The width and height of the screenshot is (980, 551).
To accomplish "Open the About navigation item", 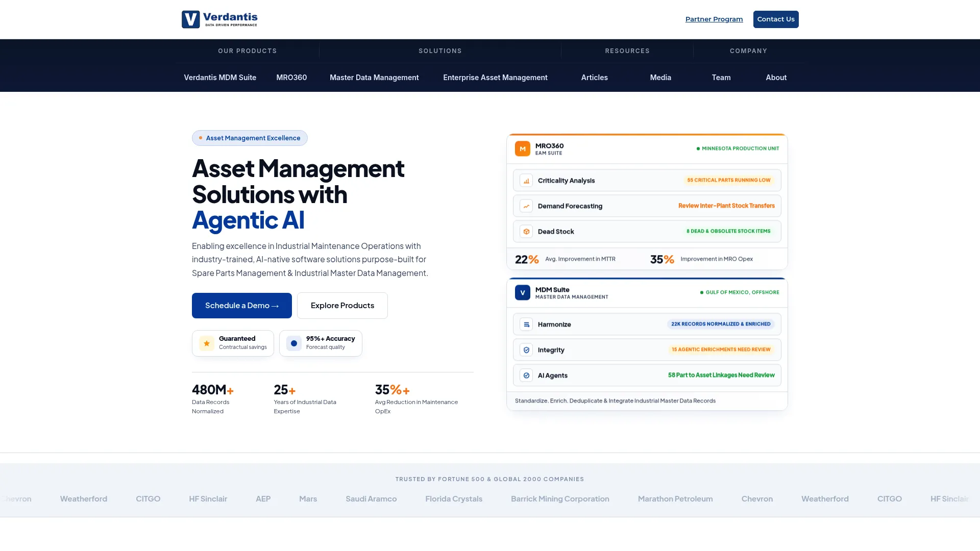I will (776, 78).
